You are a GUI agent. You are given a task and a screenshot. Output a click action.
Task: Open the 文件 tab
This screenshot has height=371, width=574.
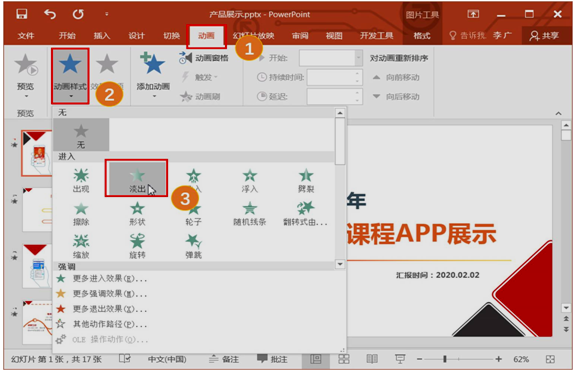(x=26, y=36)
